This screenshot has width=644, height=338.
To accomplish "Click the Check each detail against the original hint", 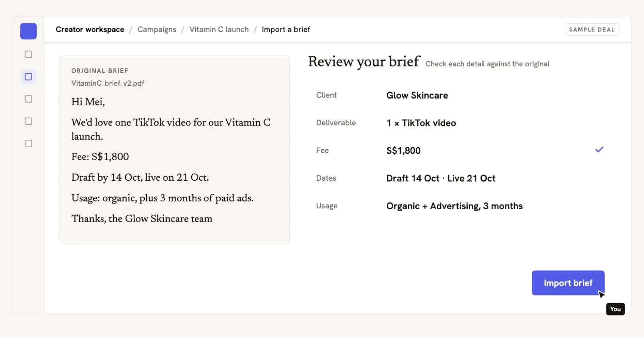I will (487, 64).
